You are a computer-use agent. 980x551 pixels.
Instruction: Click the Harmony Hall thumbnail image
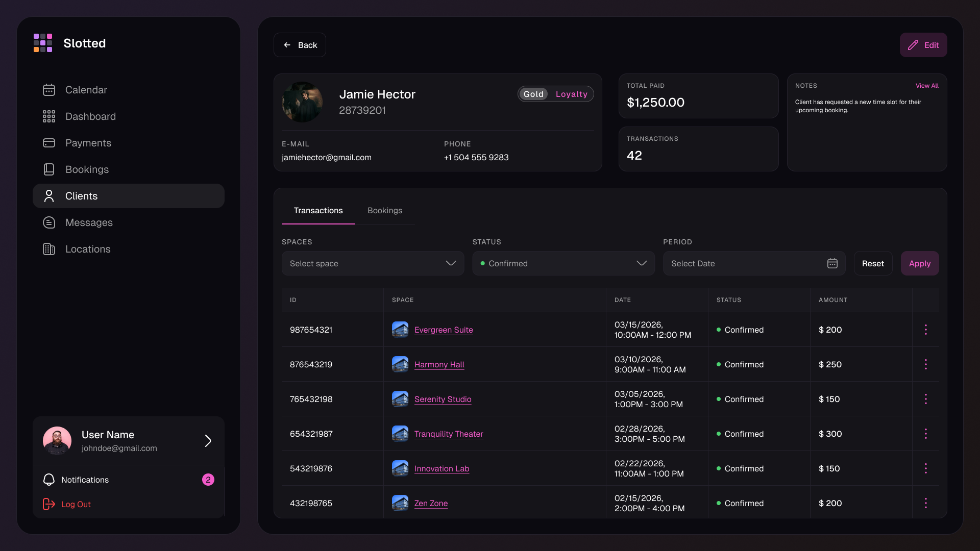[x=400, y=364]
